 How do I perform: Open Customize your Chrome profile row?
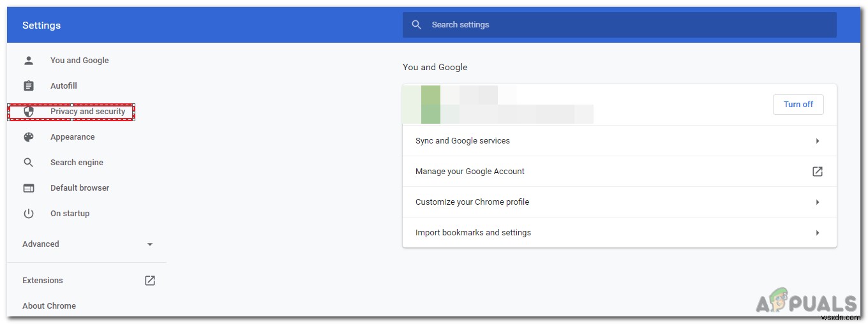[620, 202]
